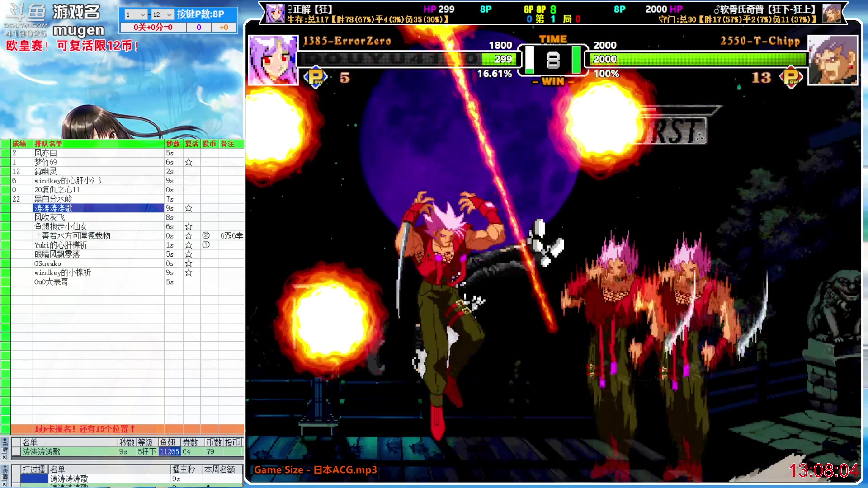Select the 黑白分水岭 queue row
868x488 pixels.
(127, 199)
